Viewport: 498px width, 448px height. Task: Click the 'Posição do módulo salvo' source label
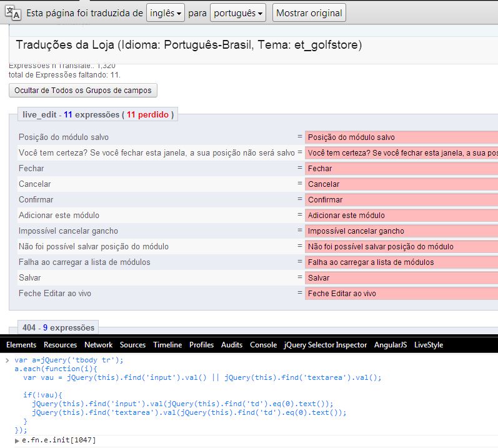pos(64,137)
